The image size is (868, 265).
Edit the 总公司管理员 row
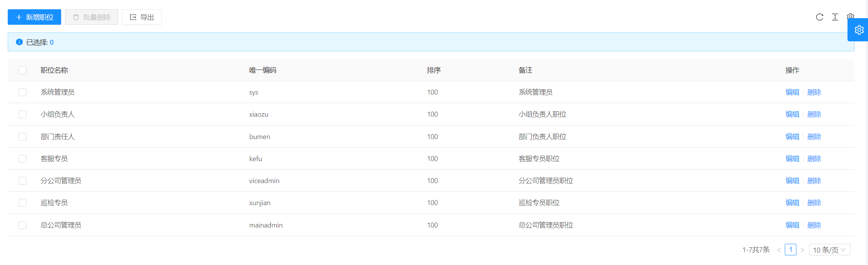792,225
